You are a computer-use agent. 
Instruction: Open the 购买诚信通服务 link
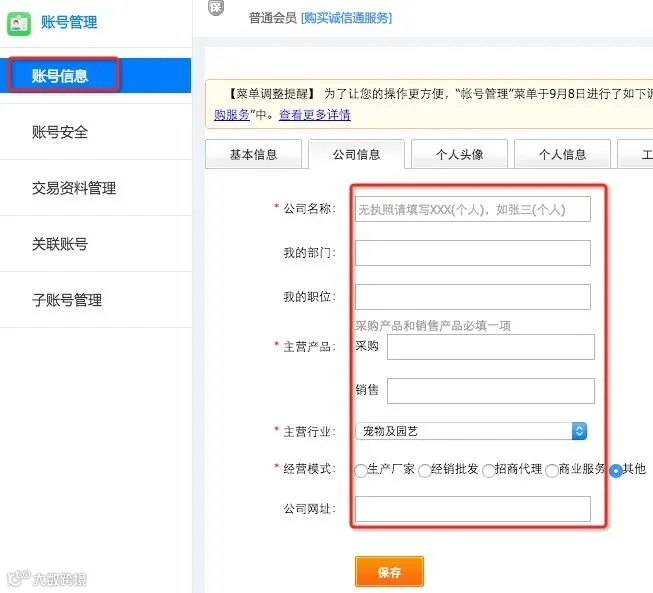(x=346, y=18)
